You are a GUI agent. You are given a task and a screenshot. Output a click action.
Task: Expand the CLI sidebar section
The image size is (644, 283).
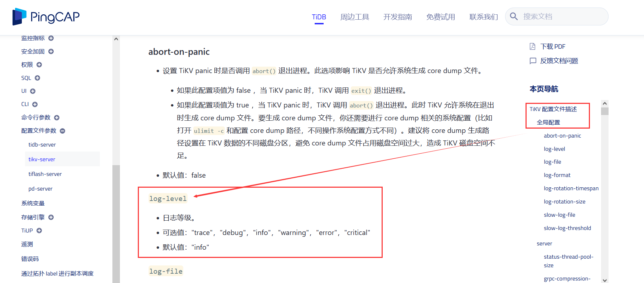pyautogui.click(x=35, y=105)
